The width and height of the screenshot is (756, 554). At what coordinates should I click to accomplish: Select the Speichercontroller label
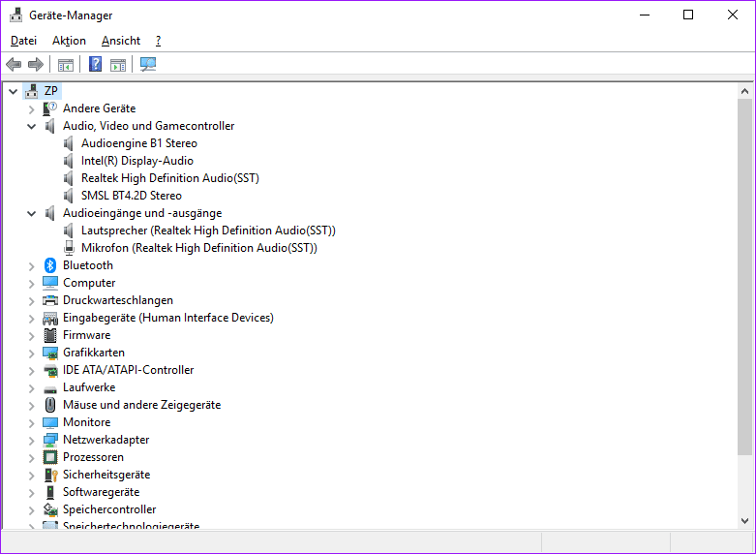coord(109,509)
